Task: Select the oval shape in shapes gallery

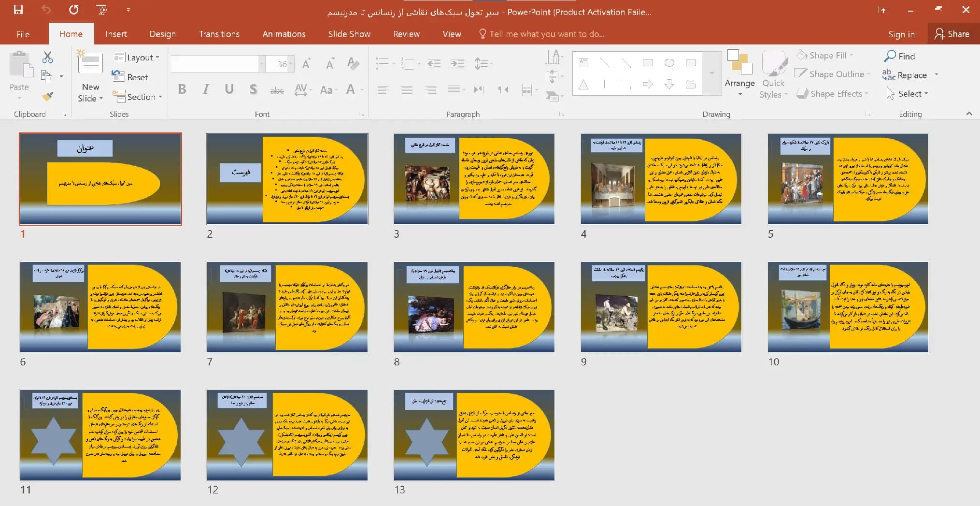Action: pos(669,63)
